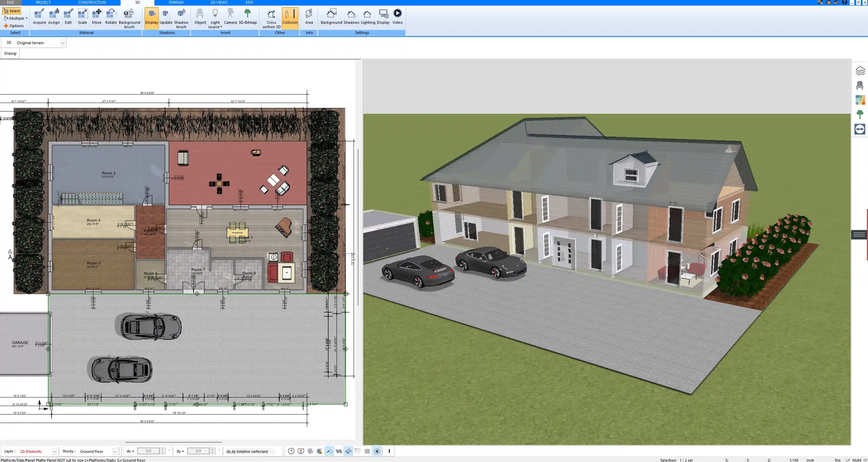Open the materials color palette in the sidebar

coord(860,100)
